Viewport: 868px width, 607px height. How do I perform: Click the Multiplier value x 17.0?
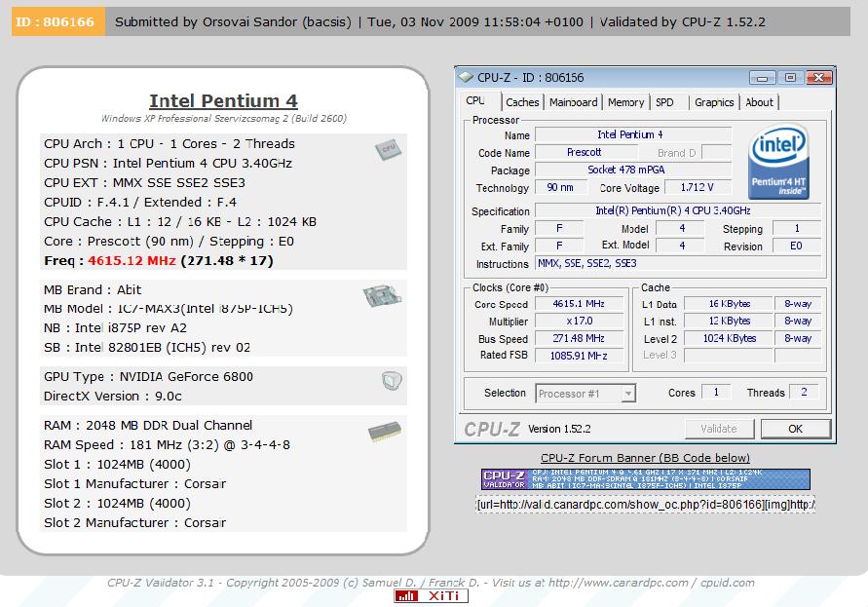(579, 322)
